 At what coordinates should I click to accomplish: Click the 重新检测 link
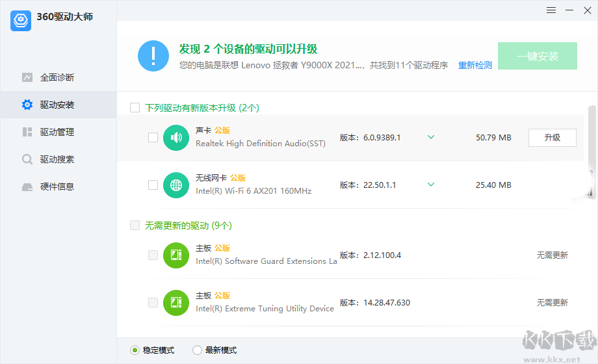click(475, 65)
